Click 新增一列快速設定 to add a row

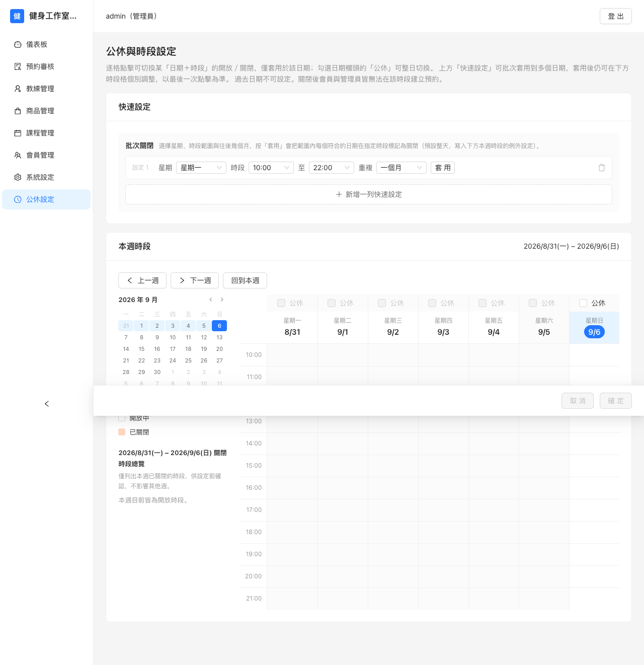(369, 194)
